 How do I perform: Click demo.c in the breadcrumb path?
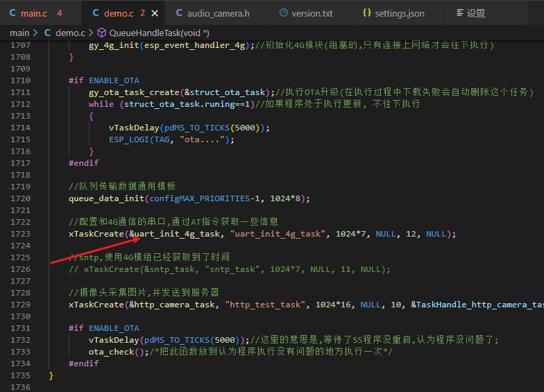click(70, 33)
